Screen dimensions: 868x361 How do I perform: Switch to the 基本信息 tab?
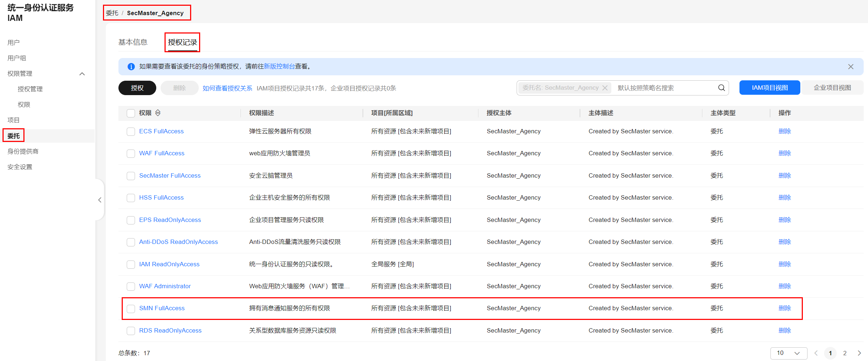pos(133,43)
